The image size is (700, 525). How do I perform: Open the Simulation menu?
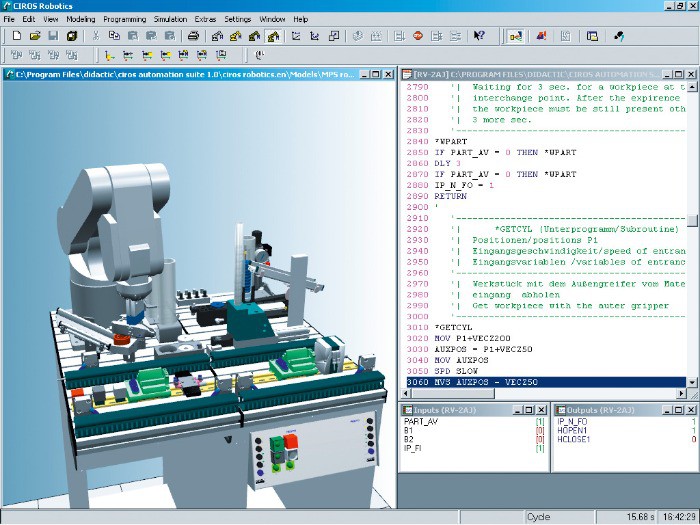pyautogui.click(x=170, y=19)
